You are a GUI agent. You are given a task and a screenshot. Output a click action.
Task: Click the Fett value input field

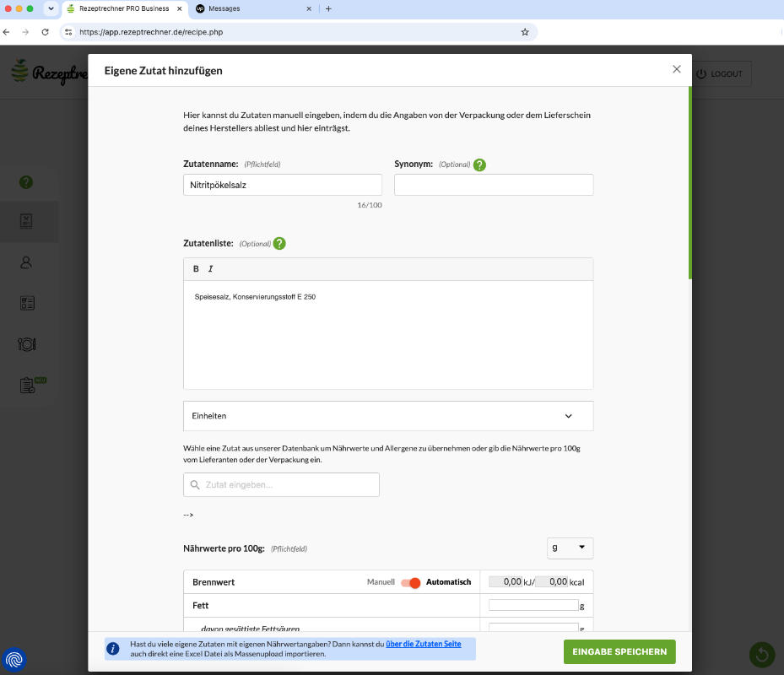tap(533, 605)
